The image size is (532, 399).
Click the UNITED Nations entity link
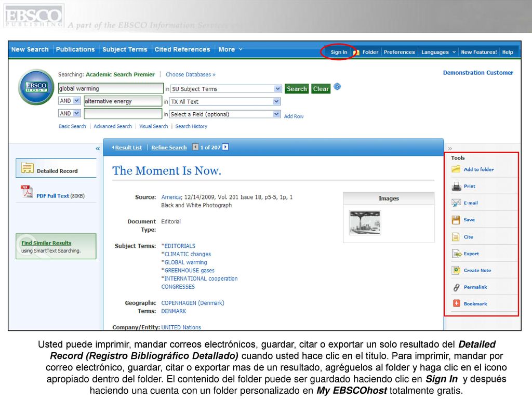[181, 327]
